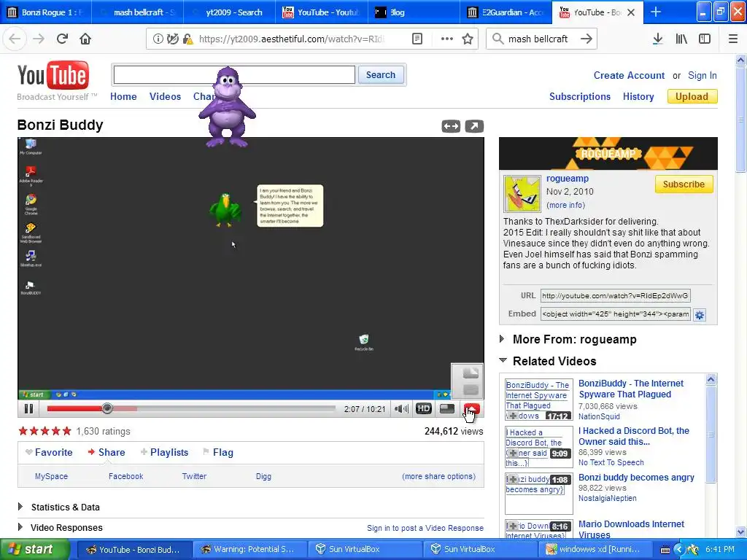This screenshot has width=747, height=560.
Task: Toggle the browser sidebar icon
Action: pyautogui.click(x=705, y=39)
